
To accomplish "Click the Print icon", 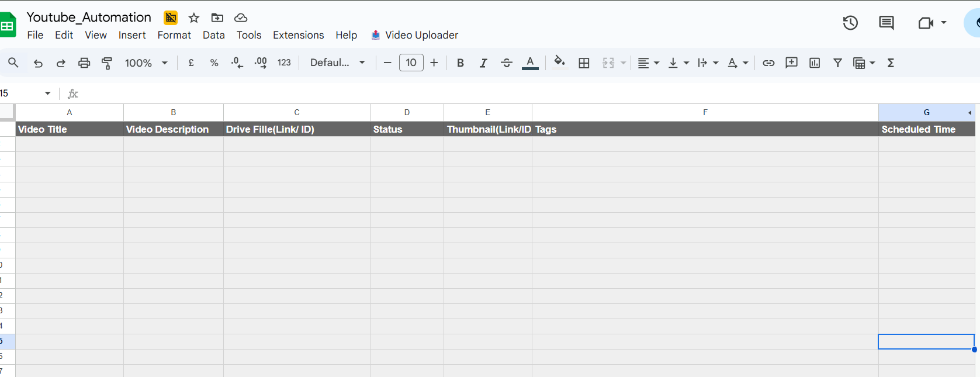I will [84, 63].
